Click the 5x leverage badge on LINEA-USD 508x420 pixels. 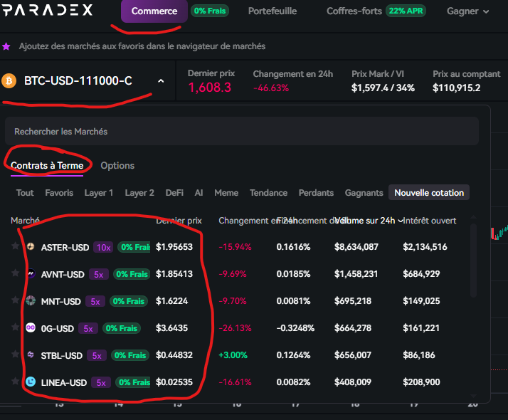pos(101,383)
